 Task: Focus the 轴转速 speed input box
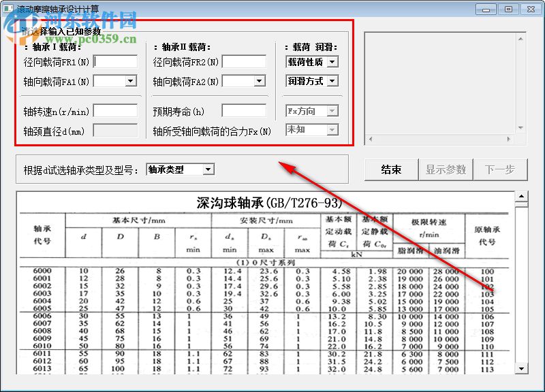[x=116, y=110]
